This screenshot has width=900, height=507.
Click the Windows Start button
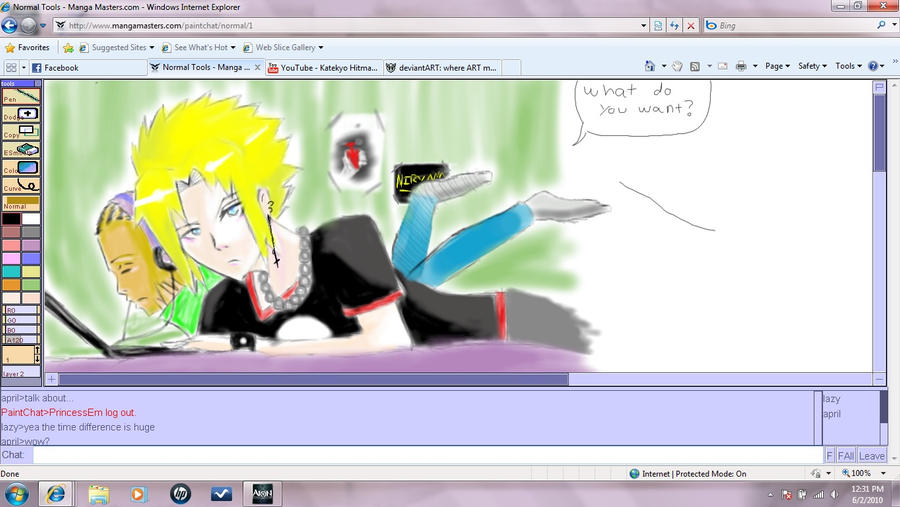pyautogui.click(x=16, y=494)
